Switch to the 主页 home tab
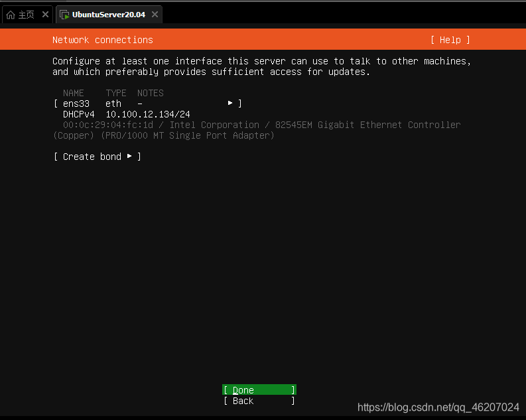Screen dimensions: 526x420 [27, 15]
